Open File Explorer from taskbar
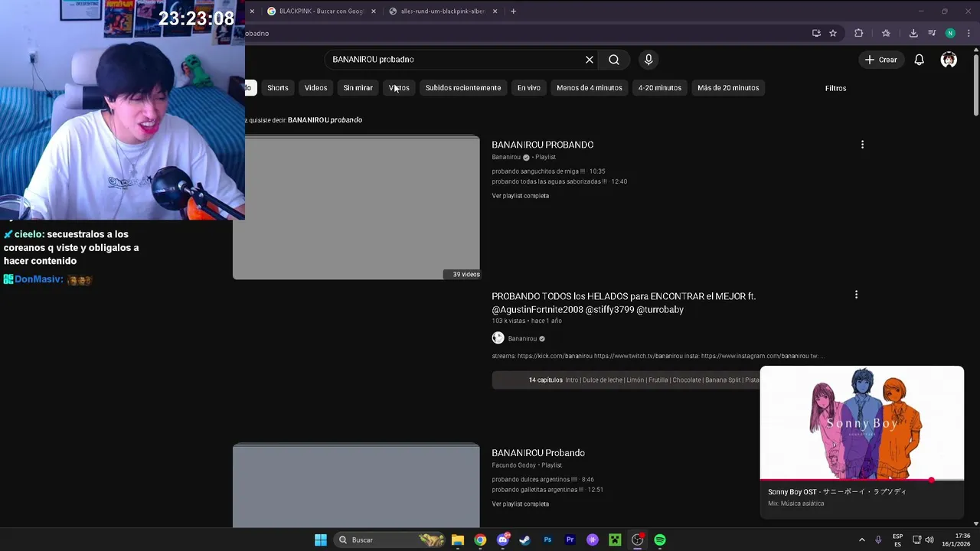 (x=458, y=540)
